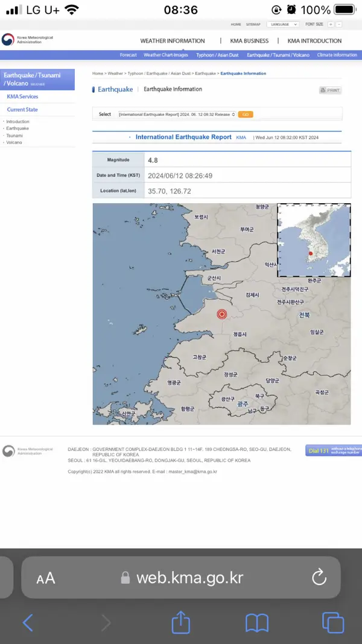Click the footer KMA logo
362x644 pixels.
pyautogui.click(x=28, y=451)
